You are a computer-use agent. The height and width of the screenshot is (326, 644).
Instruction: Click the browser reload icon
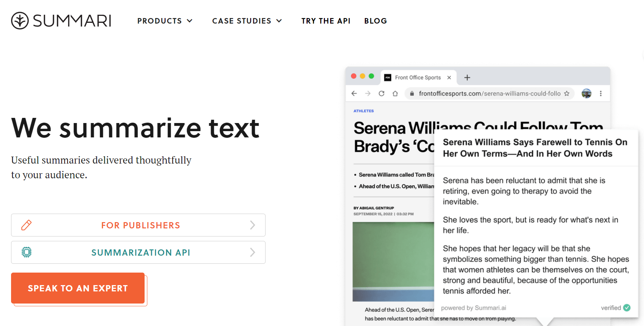(x=381, y=94)
